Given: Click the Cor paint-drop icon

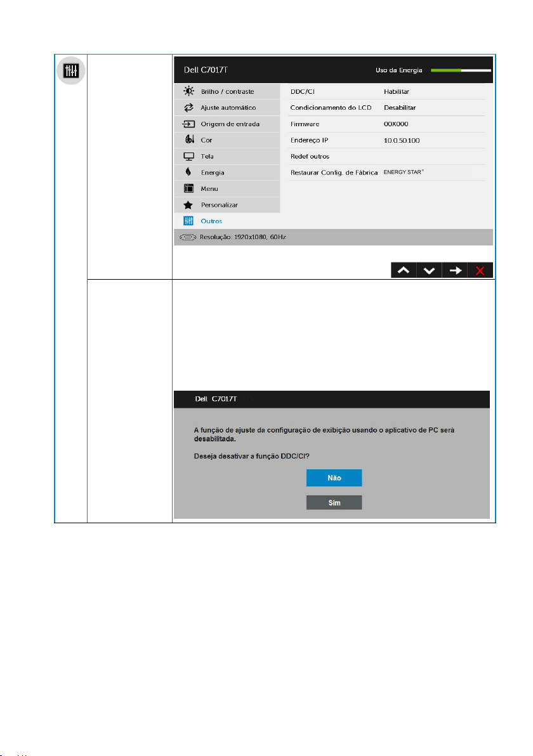Looking at the screenshot, I should (190, 140).
